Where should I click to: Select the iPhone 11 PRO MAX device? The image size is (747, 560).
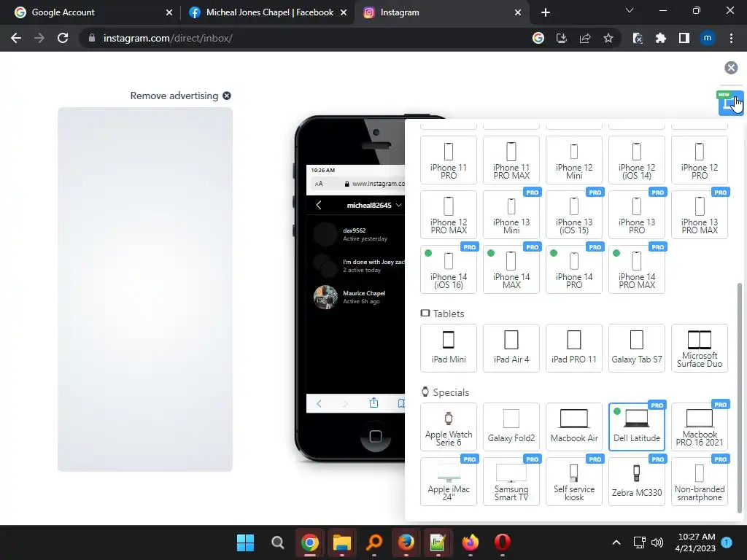(x=511, y=160)
